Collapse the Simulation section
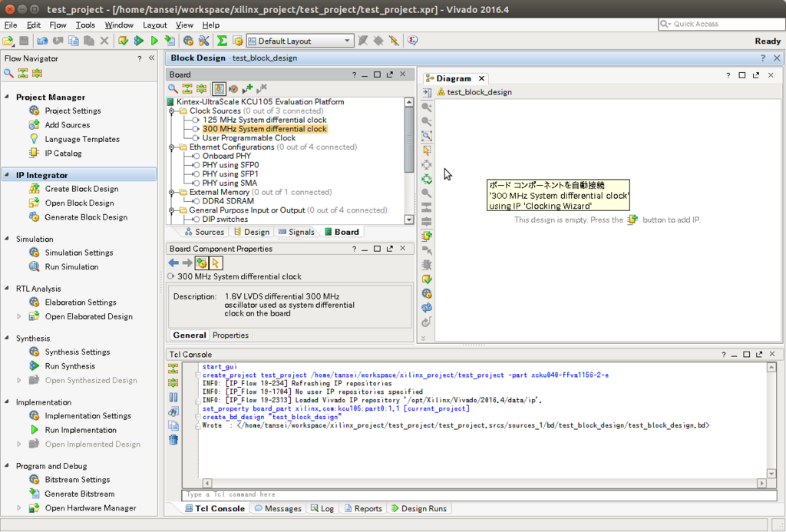 coord(7,239)
